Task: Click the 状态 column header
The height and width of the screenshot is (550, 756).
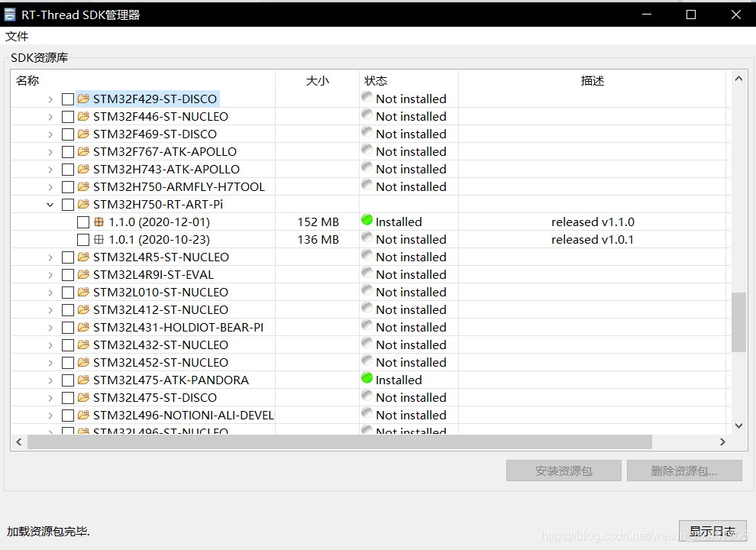Action: coord(409,80)
